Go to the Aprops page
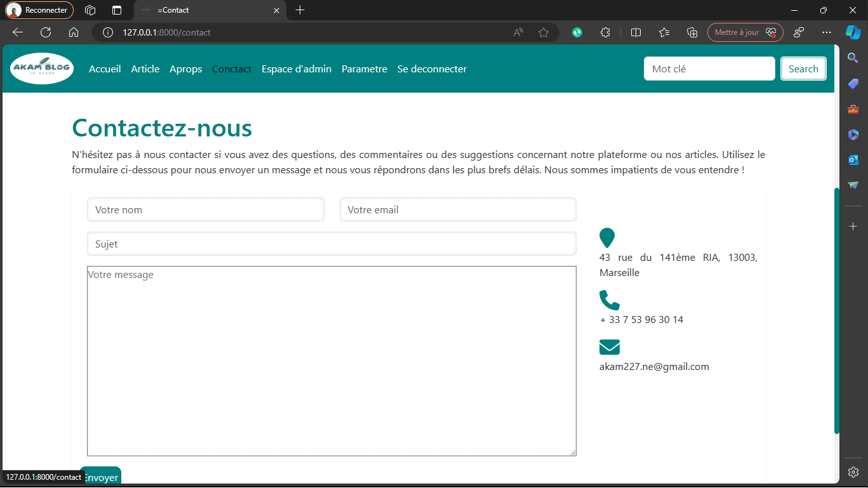The image size is (868, 488). [186, 69]
